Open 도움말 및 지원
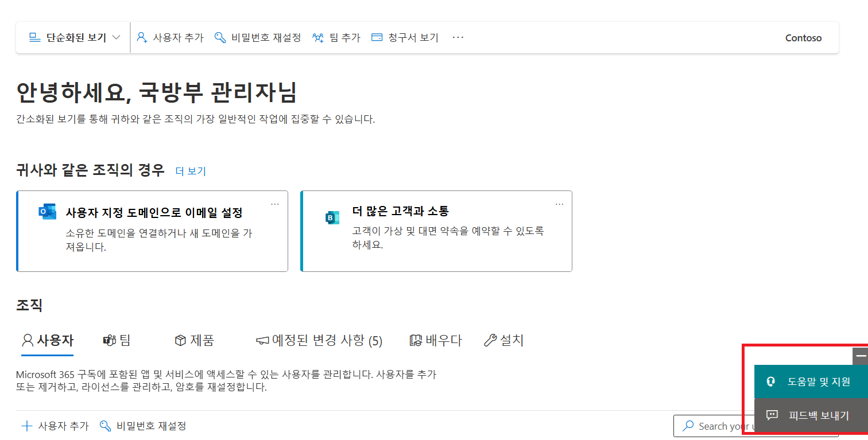The width and height of the screenshot is (868, 440). click(x=811, y=381)
